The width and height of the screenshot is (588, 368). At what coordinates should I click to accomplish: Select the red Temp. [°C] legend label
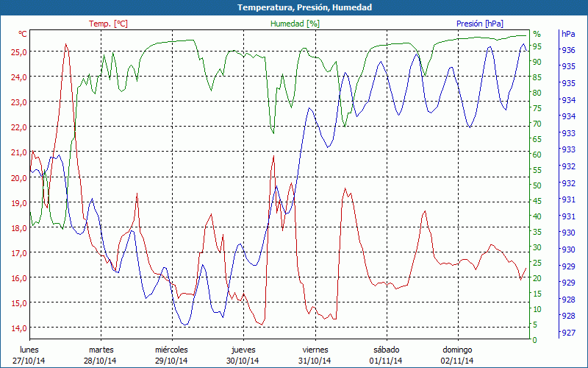click(x=108, y=24)
